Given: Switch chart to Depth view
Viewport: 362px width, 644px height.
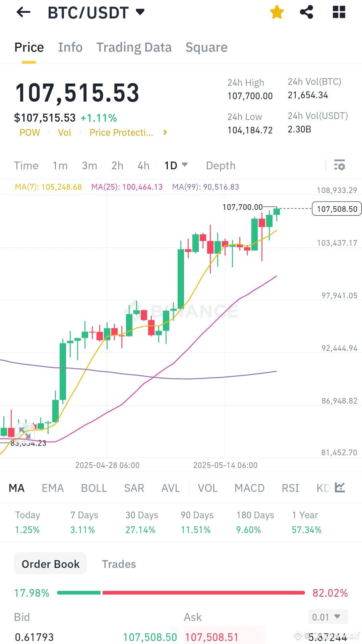Looking at the screenshot, I should [x=220, y=165].
